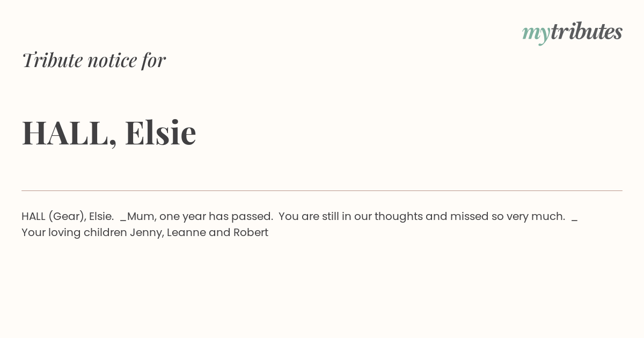Screen dimensions: 644x338
Task: Click the green "my" in the logo
Action: pyautogui.click(x=536, y=34)
